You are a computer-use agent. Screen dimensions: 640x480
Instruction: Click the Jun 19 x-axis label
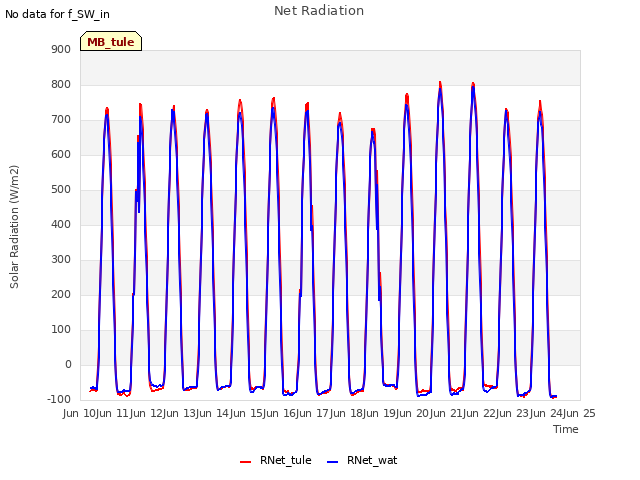tap(381, 413)
